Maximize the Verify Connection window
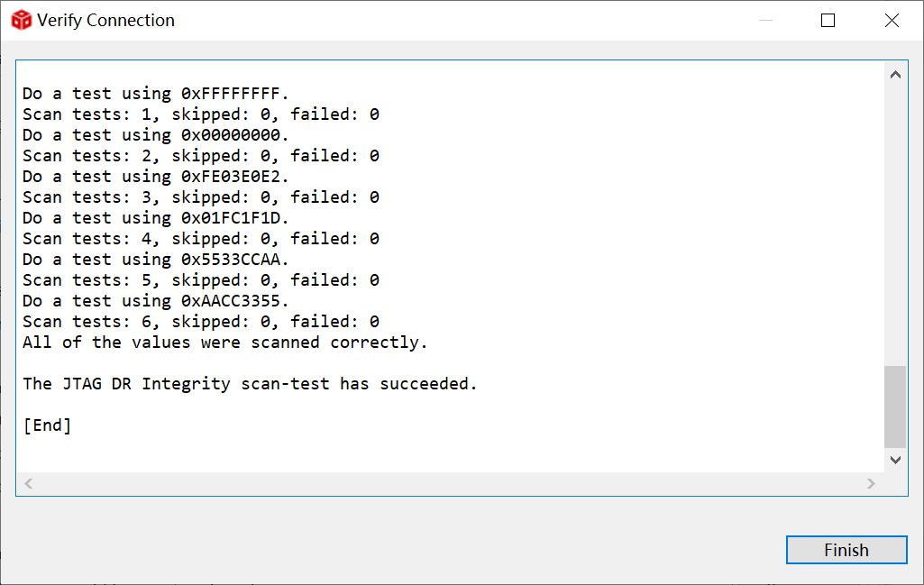 coord(828,20)
